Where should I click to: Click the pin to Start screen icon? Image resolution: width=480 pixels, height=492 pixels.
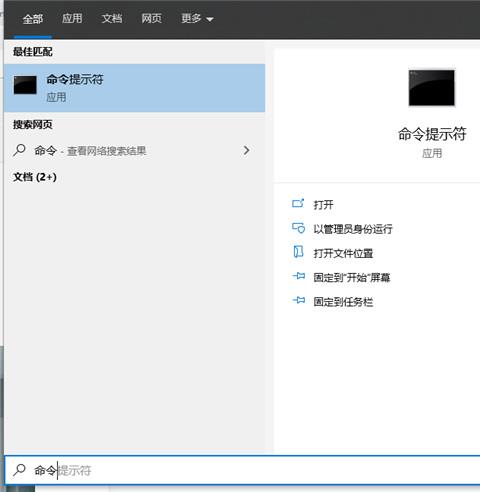pyautogui.click(x=299, y=276)
